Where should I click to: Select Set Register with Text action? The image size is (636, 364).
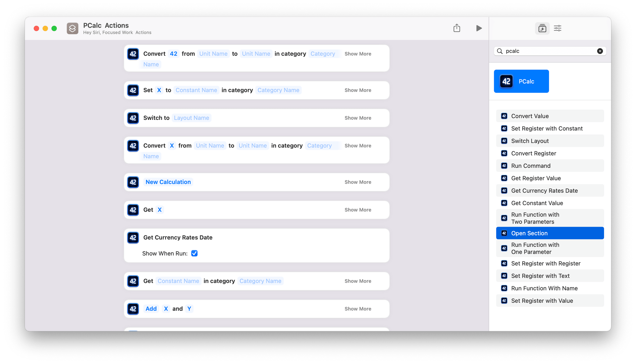[550, 275]
